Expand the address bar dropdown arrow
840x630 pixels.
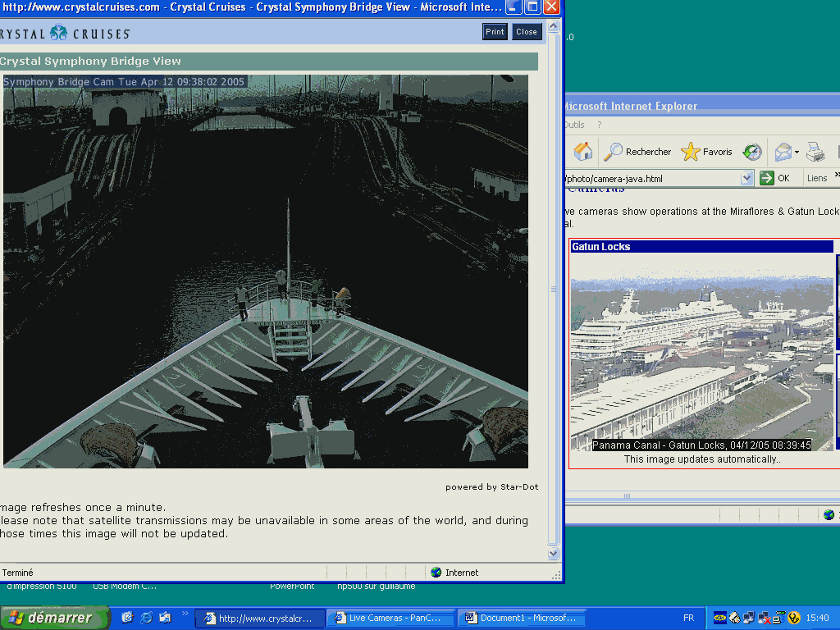pos(746,178)
